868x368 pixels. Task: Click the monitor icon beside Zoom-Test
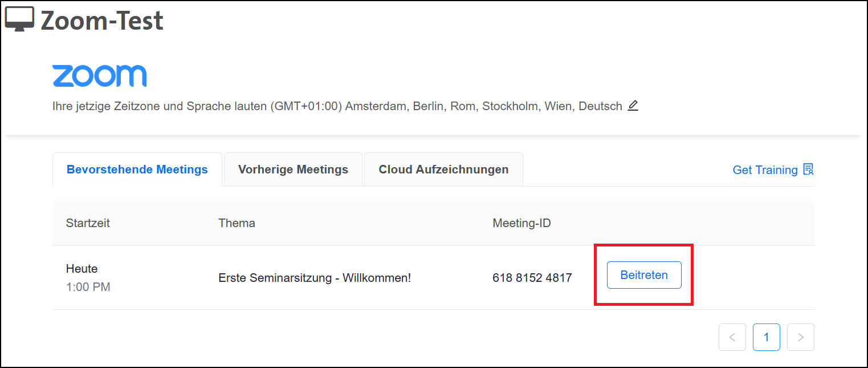(x=19, y=19)
